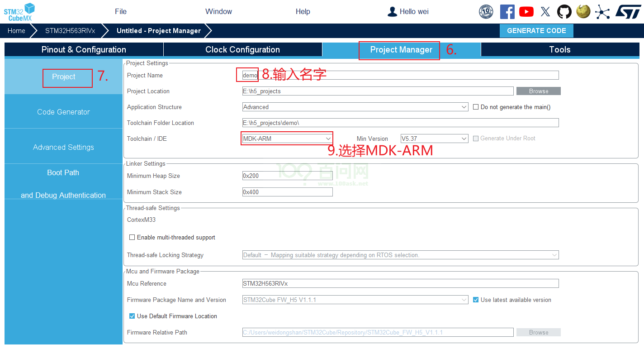Go to the STM32H563RIVx breadcrumb
Image resolution: width=644 pixels, height=349 pixels.
tap(70, 31)
